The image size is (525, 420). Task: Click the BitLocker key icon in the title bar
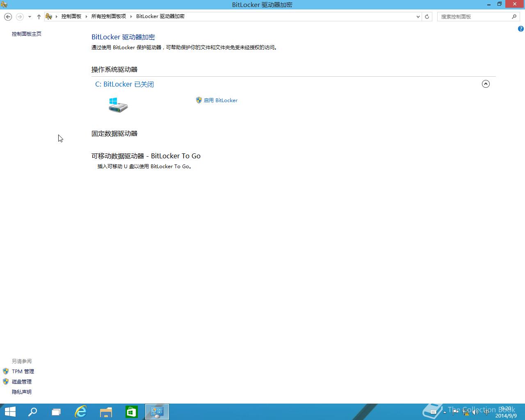pos(4,5)
